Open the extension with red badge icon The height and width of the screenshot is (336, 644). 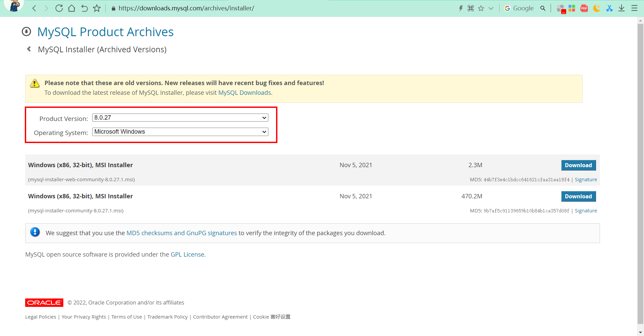coord(561,9)
